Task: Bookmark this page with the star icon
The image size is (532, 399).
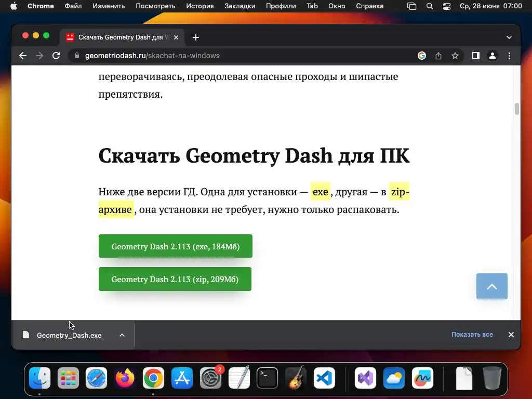Action: pos(455,56)
